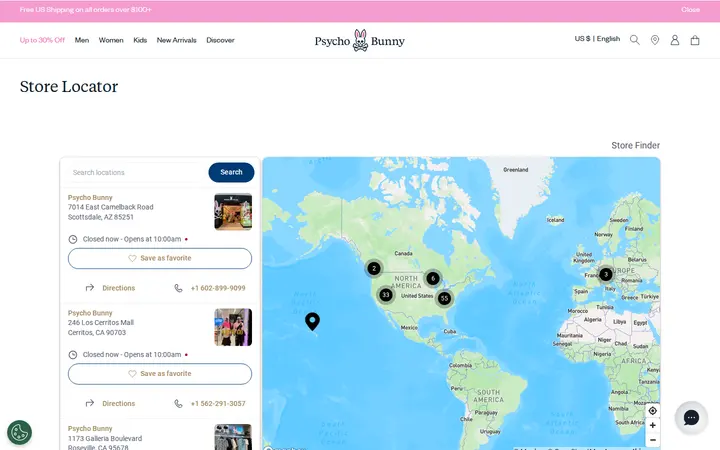Open the Men menu

tap(82, 40)
